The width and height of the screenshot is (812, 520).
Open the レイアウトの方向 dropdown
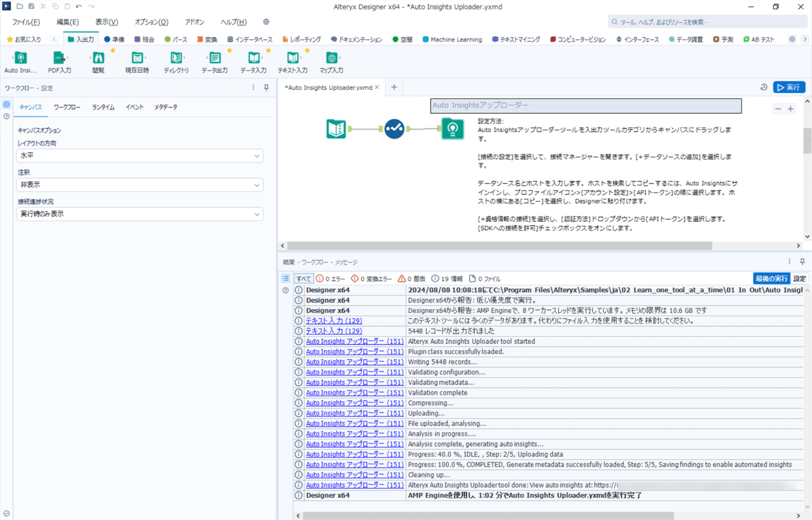pos(140,156)
